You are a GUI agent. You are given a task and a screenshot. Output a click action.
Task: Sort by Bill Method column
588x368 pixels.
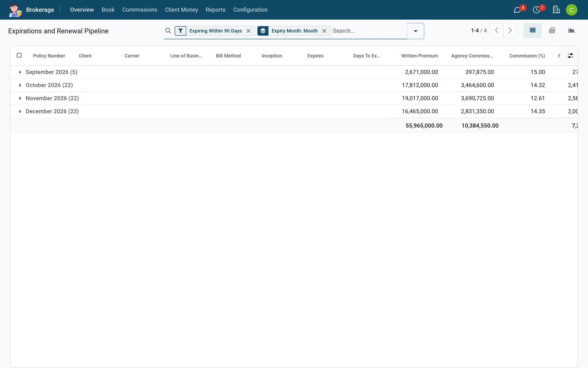[228, 56]
